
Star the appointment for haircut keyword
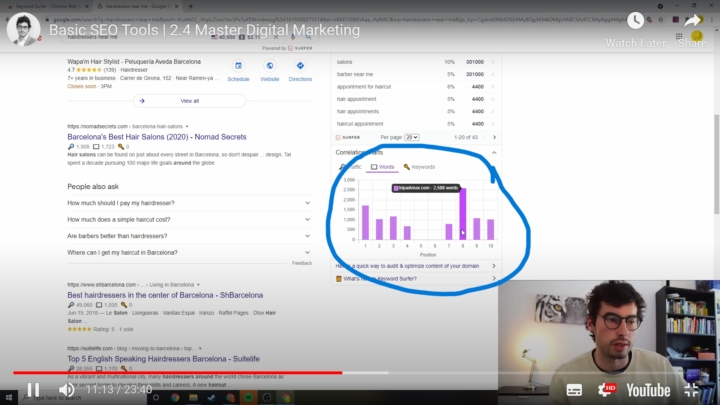(493, 87)
